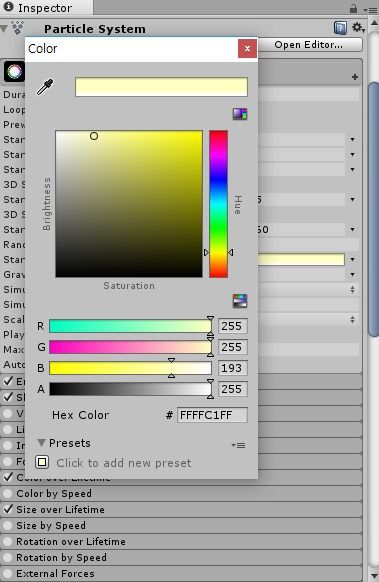This screenshot has height=582, width=379.
Task: Close the Color picker window
Action: pos(247,48)
